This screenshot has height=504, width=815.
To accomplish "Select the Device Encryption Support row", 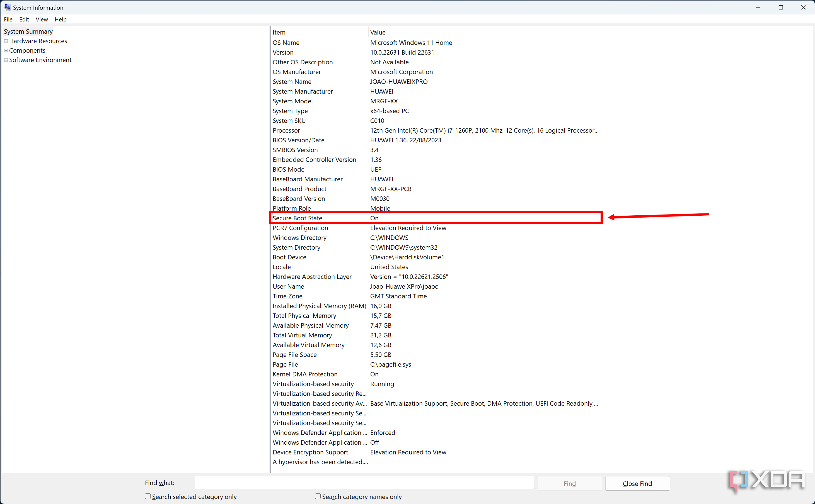I will tap(435, 452).
